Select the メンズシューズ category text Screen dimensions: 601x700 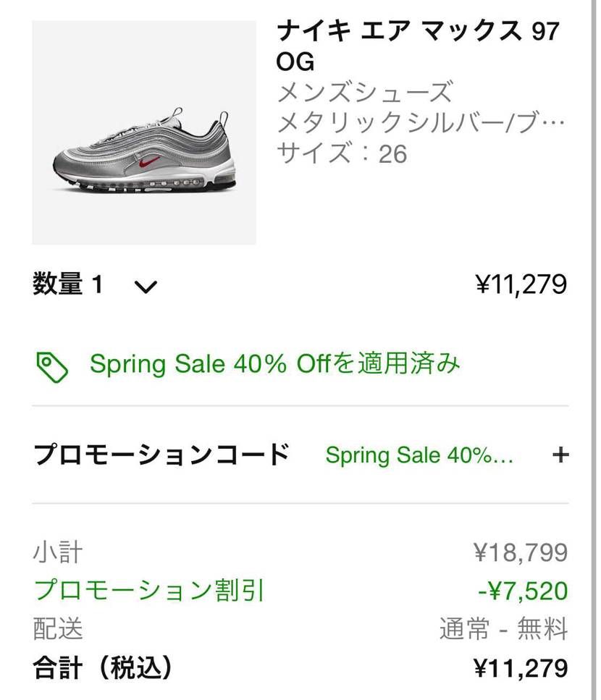point(365,91)
